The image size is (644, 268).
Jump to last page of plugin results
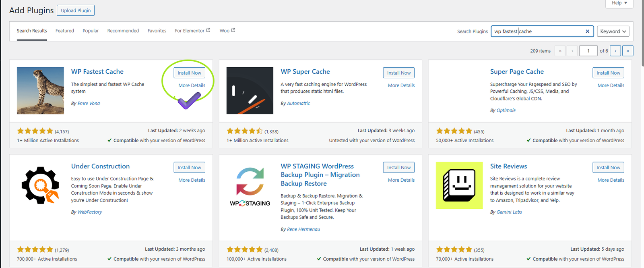pyautogui.click(x=627, y=51)
